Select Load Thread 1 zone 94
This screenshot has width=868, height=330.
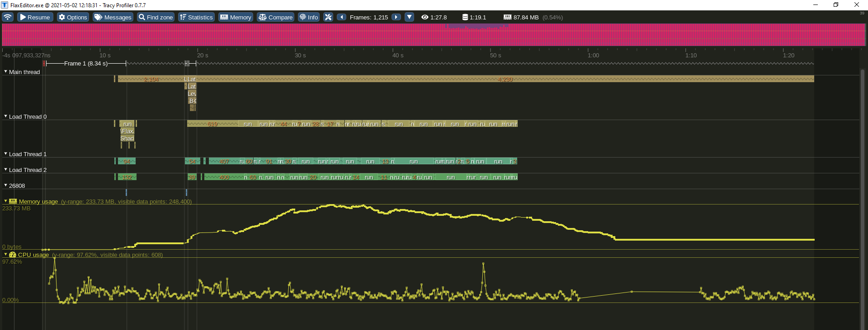click(127, 162)
